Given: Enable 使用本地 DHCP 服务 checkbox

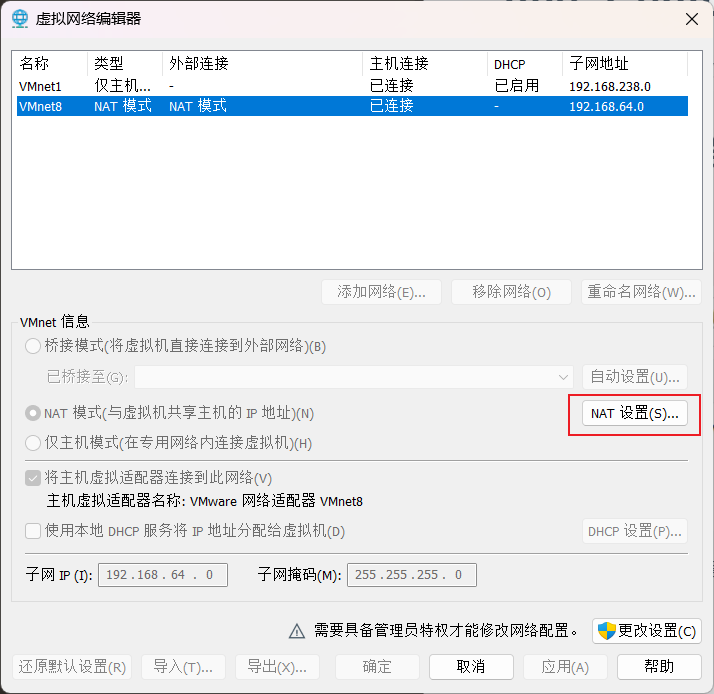Looking at the screenshot, I should pos(33,531).
